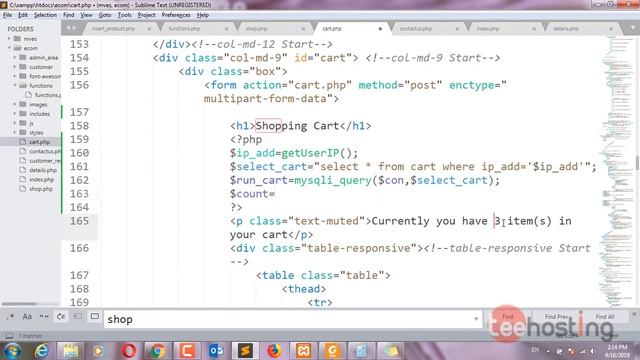Open the tab list dropdown arrow
640x360 pixels.
tap(632, 28)
